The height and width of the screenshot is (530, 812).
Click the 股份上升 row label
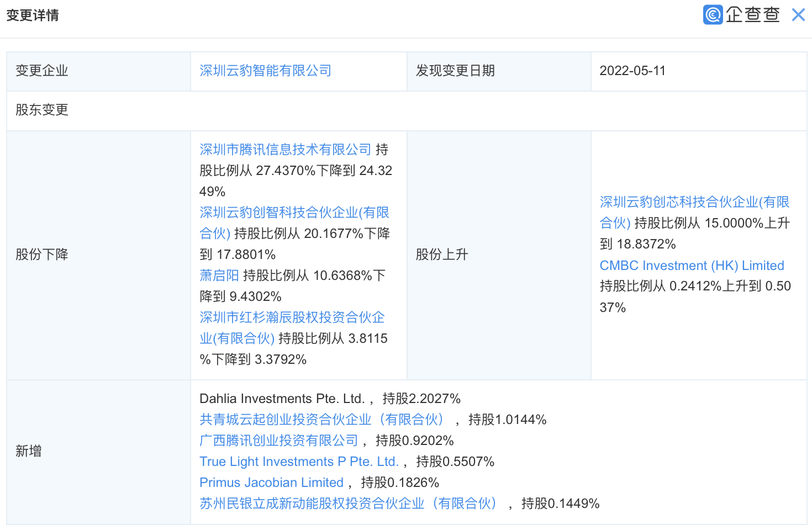coord(442,255)
